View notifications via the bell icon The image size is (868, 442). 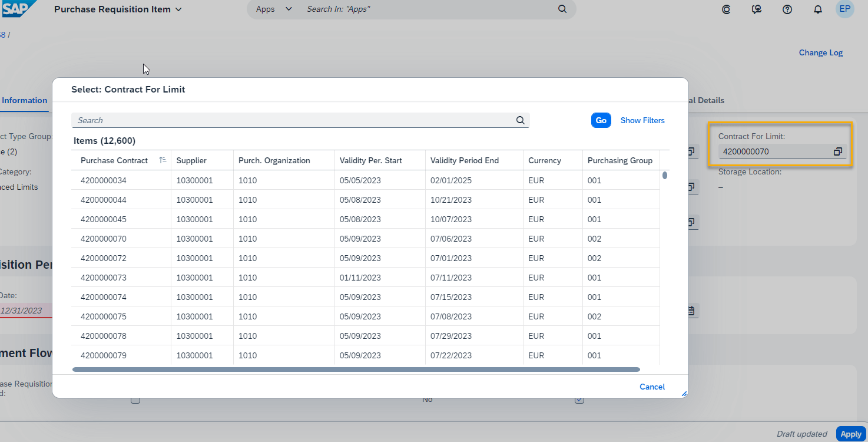tap(818, 9)
